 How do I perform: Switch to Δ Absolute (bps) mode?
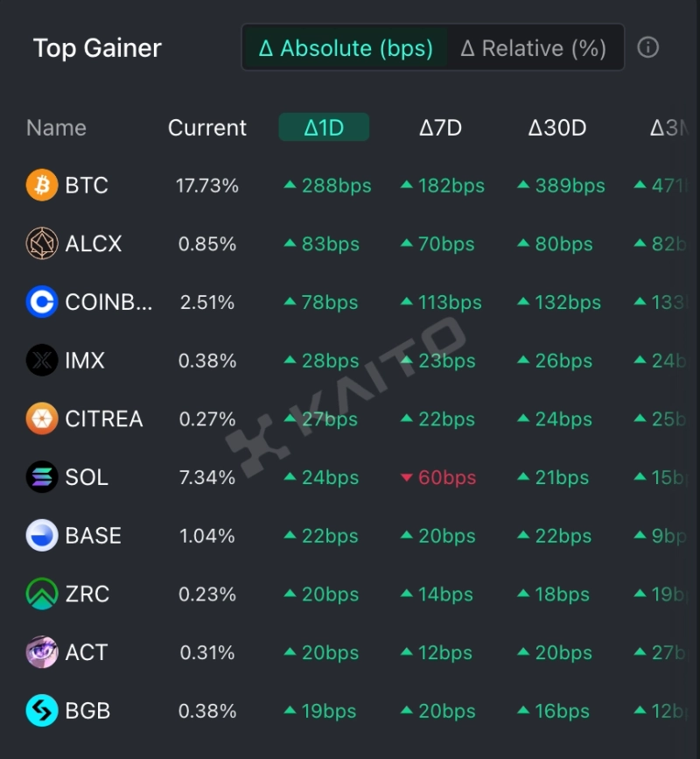point(346,48)
